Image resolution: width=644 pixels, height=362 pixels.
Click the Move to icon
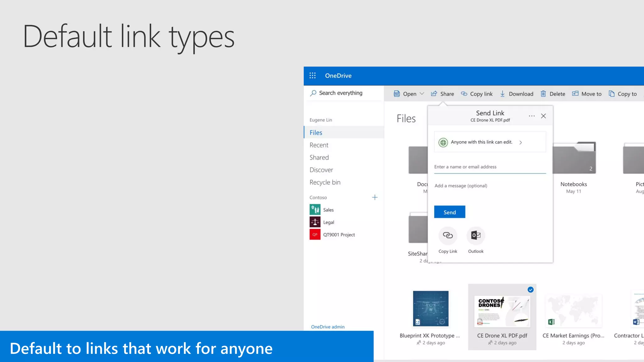(x=575, y=93)
